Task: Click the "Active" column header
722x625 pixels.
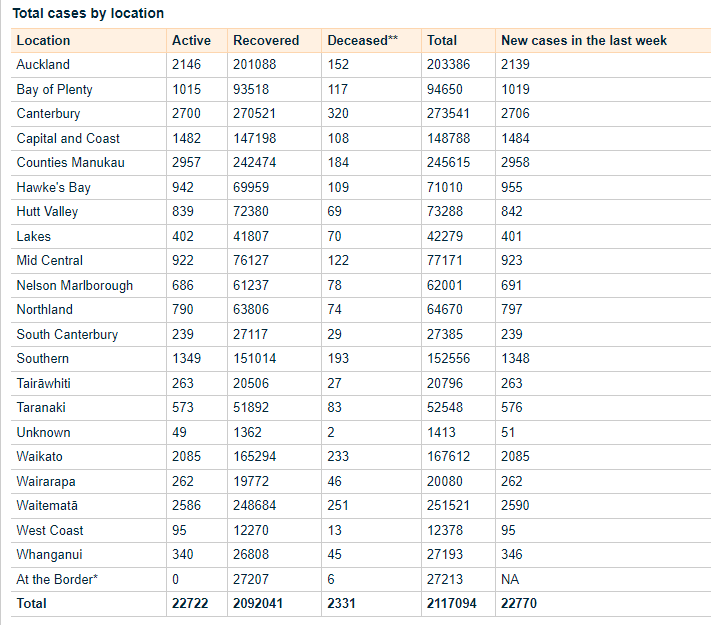Action: click(x=191, y=40)
